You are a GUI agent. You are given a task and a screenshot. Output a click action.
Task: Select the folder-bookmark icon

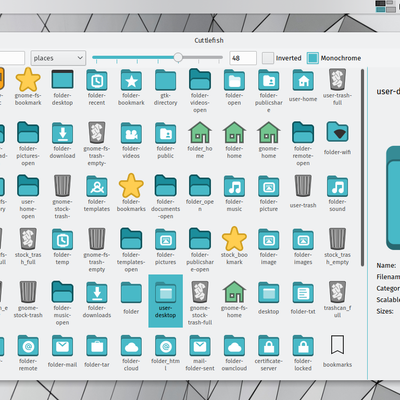(131, 80)
